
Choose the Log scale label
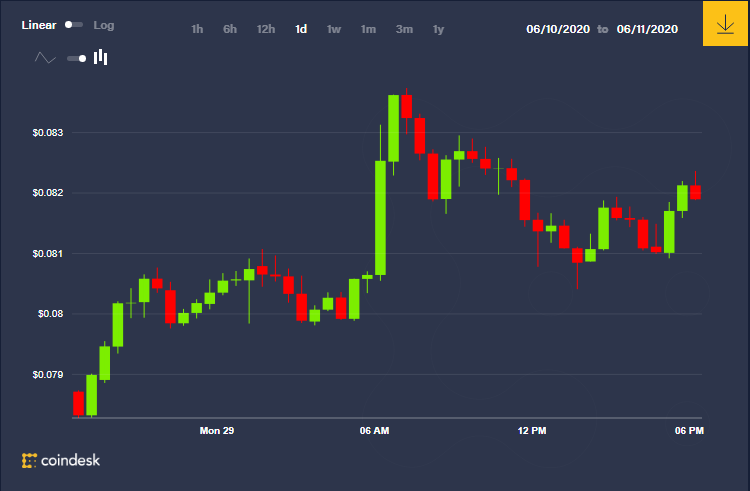104,25
